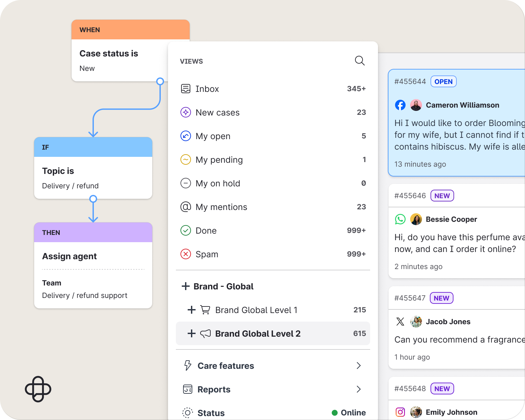Click the X icon on Jacob Jones's case
The image size is (525, 420).
click(400, 322)
